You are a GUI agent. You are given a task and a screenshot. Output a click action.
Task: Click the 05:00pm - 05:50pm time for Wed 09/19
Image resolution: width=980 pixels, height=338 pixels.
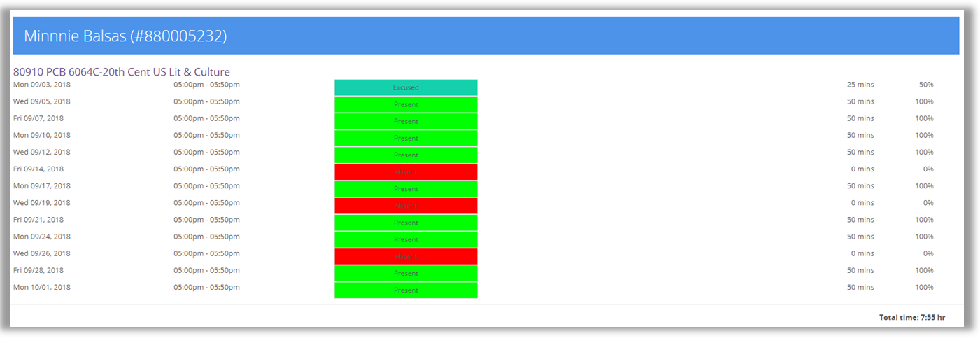click(x=206, y=202)
